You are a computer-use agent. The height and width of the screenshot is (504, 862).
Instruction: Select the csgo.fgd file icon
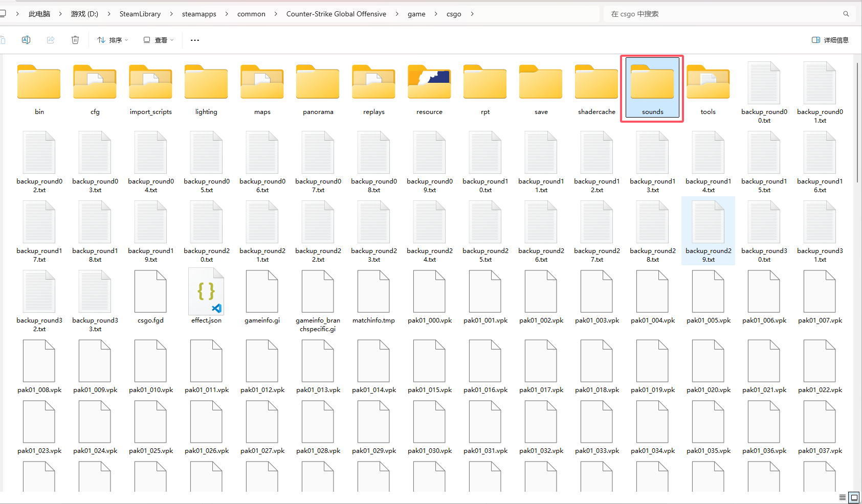(150, 292)
